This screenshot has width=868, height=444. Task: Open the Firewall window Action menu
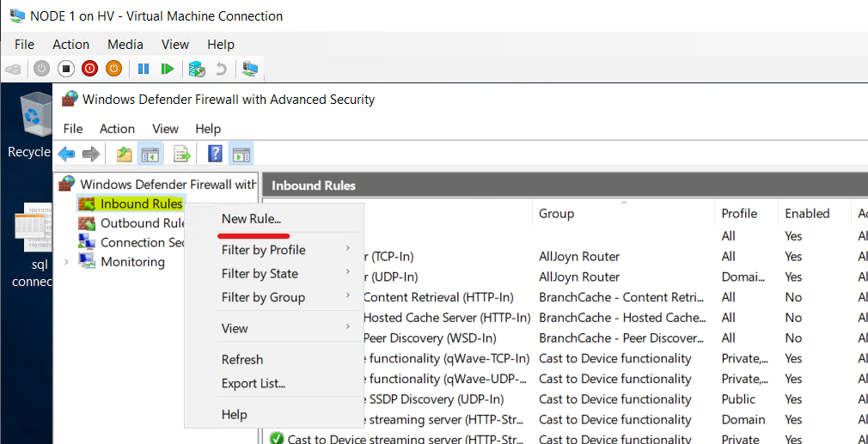click(118, 129)
